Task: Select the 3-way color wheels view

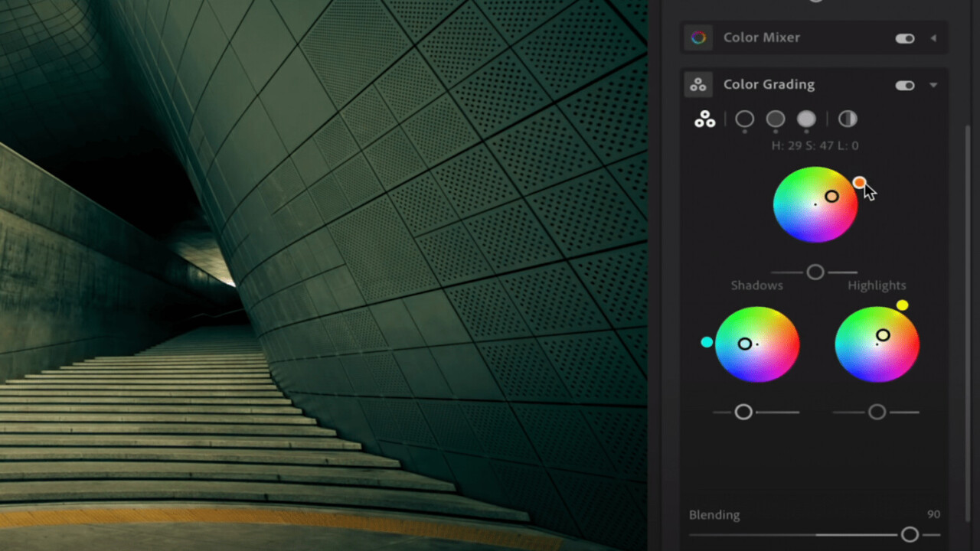Action: pyautogui.click(x=704, y=119)
